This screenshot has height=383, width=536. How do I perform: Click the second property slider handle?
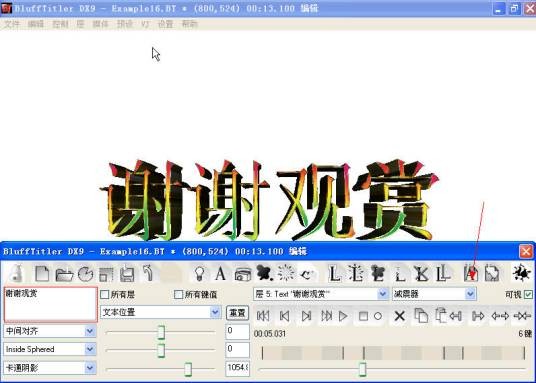coord(161,351)
